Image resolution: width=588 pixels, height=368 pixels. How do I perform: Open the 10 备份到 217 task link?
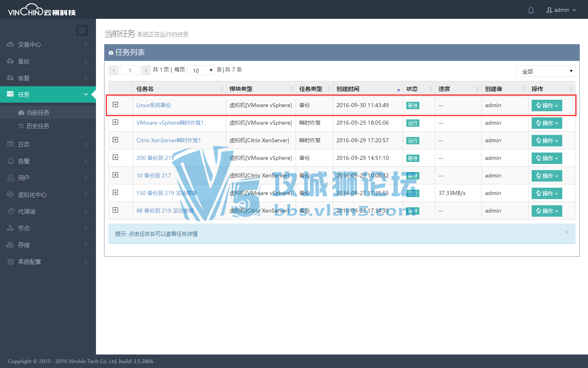point(154,175)
